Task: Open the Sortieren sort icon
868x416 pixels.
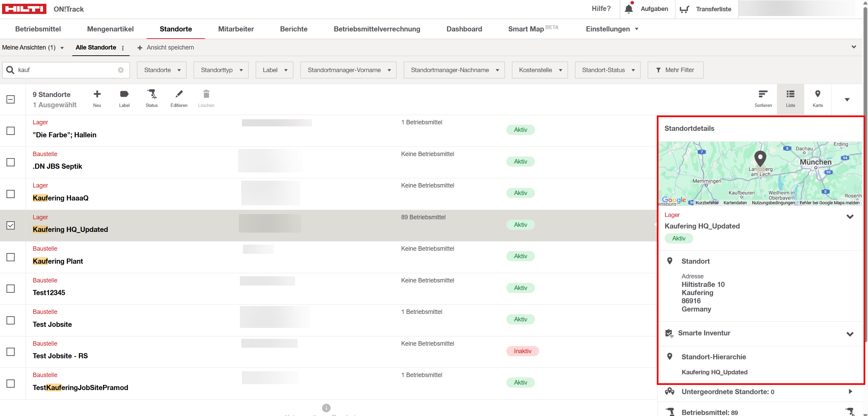Action: click(x=763, y=94)
